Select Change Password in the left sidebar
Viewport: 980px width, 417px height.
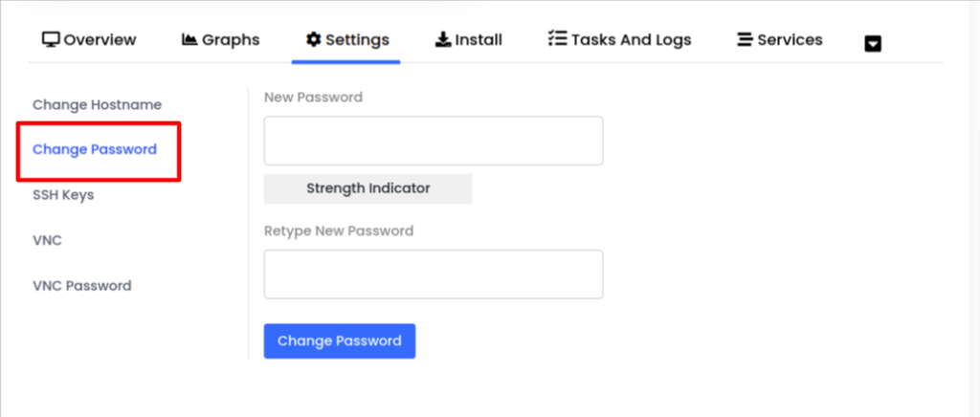tap(95, 149)
